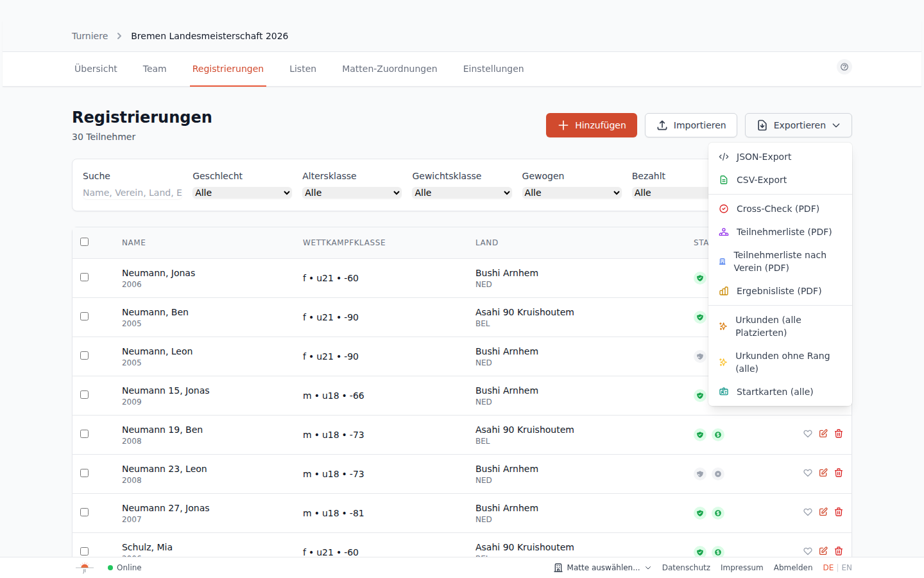The image size is (924, 578).
Task: Check the box for Schulz, Mia
Action: pyautogui.click(x=84, y=551)
